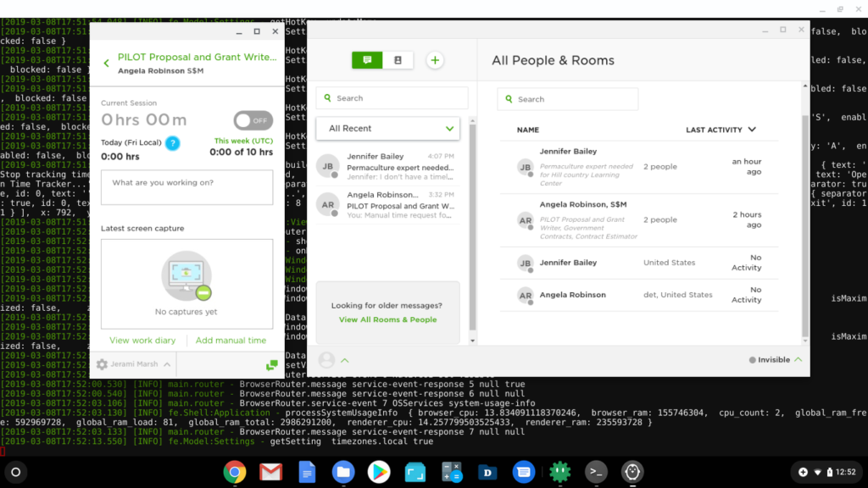868x488 pixels.
Task: Open the Terminal app on shelf
Action: coord(596,472)
